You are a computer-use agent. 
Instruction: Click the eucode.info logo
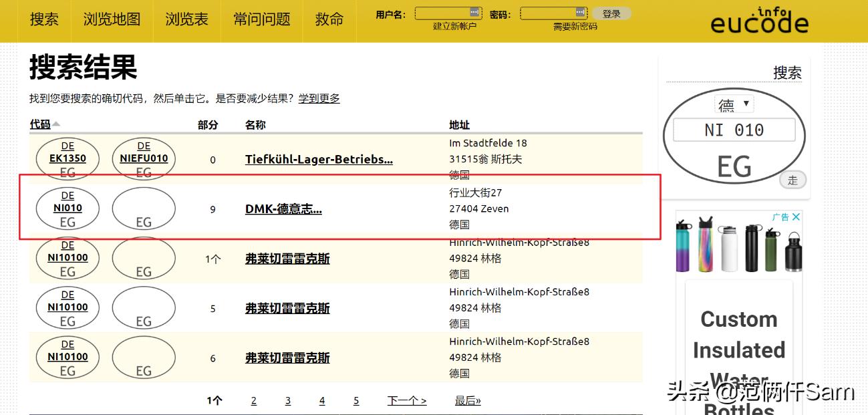(759, 21)
